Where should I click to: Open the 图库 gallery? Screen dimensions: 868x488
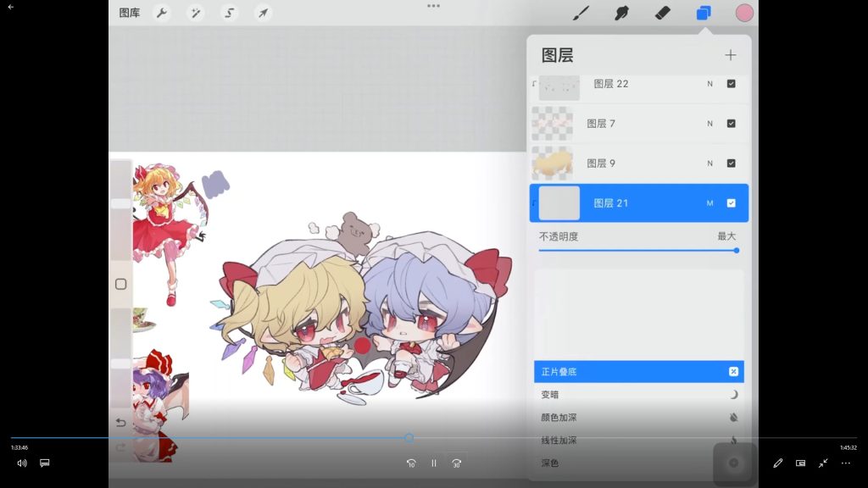[x=130, y=13]
